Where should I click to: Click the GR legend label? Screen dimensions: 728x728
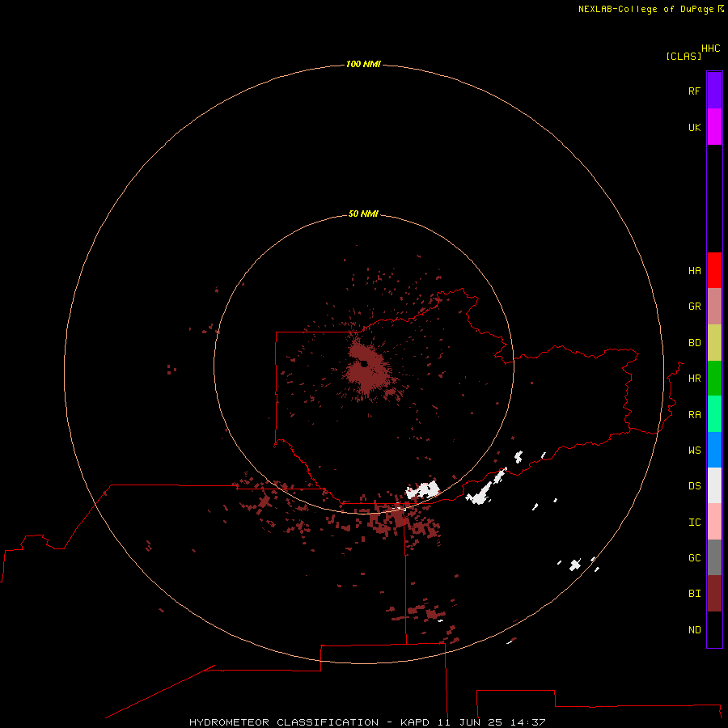coord(694,307)
